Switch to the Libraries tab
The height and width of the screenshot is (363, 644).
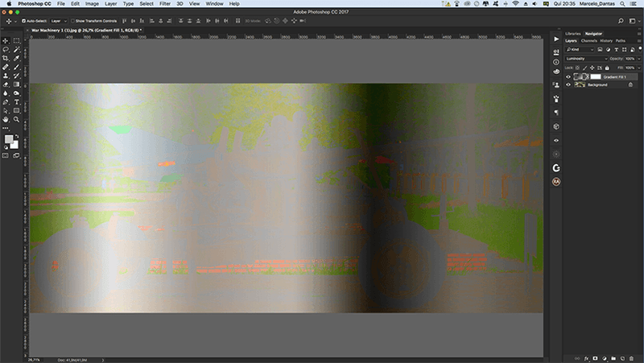pos(572,34)
